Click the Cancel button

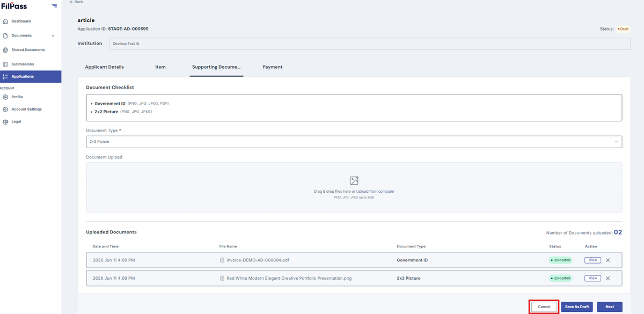tap(544, 306)
